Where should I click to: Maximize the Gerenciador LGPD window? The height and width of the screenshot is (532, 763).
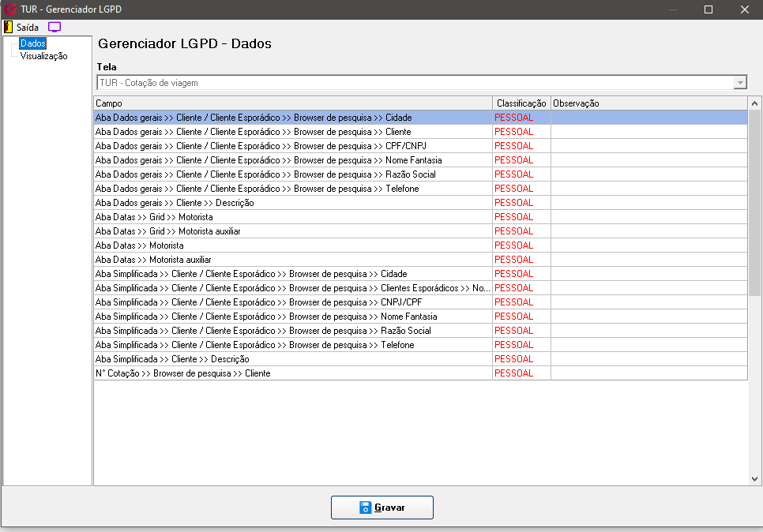708,9
